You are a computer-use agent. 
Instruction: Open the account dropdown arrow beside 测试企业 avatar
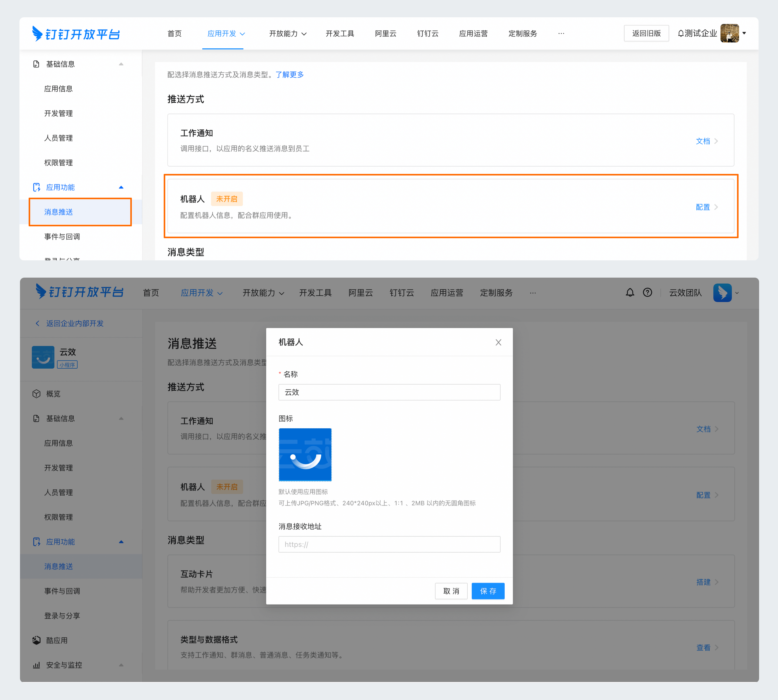[x=744, y=33]
